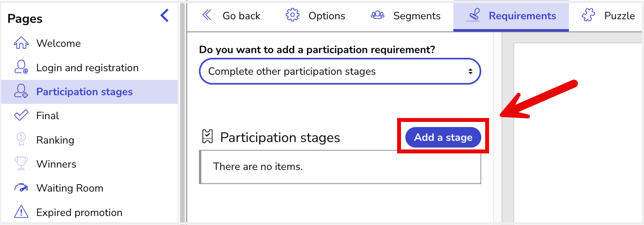Open the participation requirement dropdown
Viewport: 644px width, 225px height.
pos(340,71)
